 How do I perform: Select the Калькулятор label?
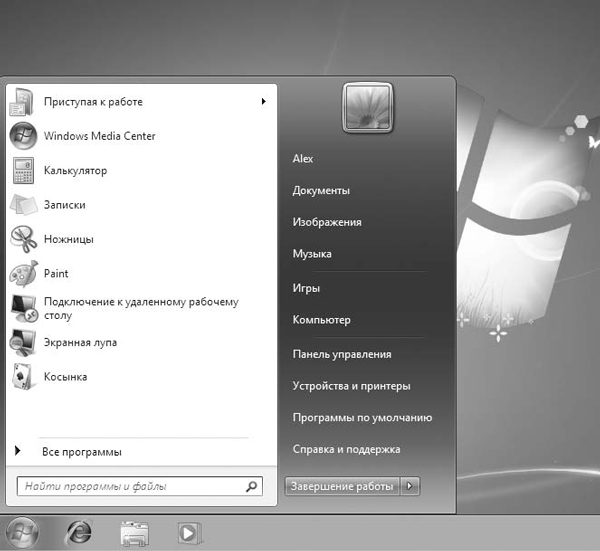(x=75, y=170)
